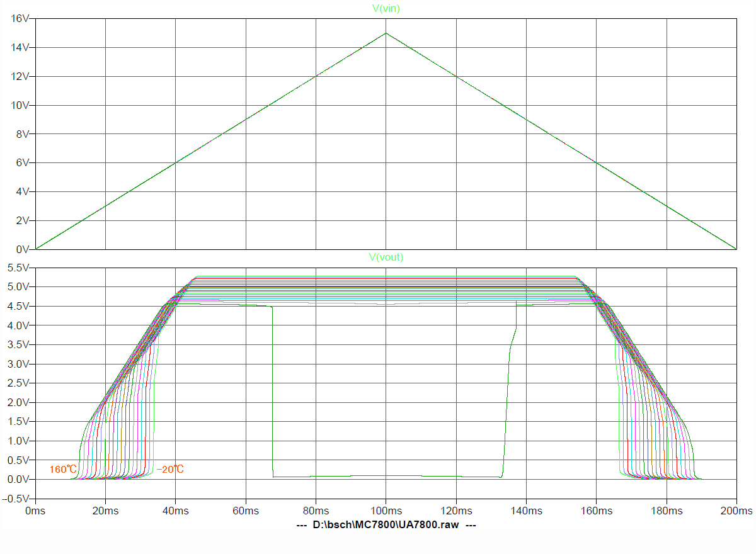The width and height of the screenshot is (756, 554).
Task: Click the 4.0V label on lower pane axis
Action: (18, 325)
